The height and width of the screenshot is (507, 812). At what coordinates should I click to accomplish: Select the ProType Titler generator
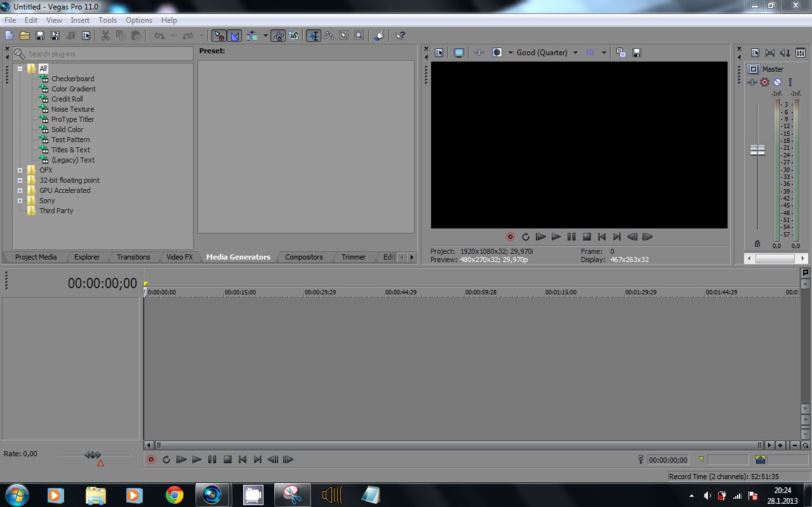click(x=72, y=119)
